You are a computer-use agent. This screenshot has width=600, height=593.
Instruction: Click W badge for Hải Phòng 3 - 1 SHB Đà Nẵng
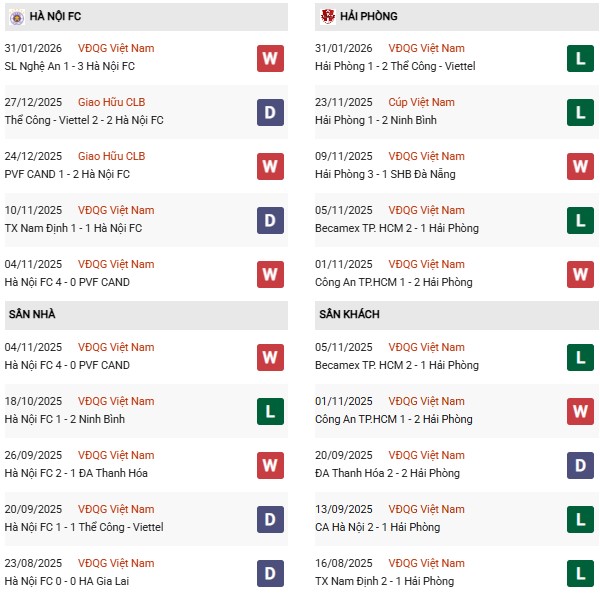[580, 166]
